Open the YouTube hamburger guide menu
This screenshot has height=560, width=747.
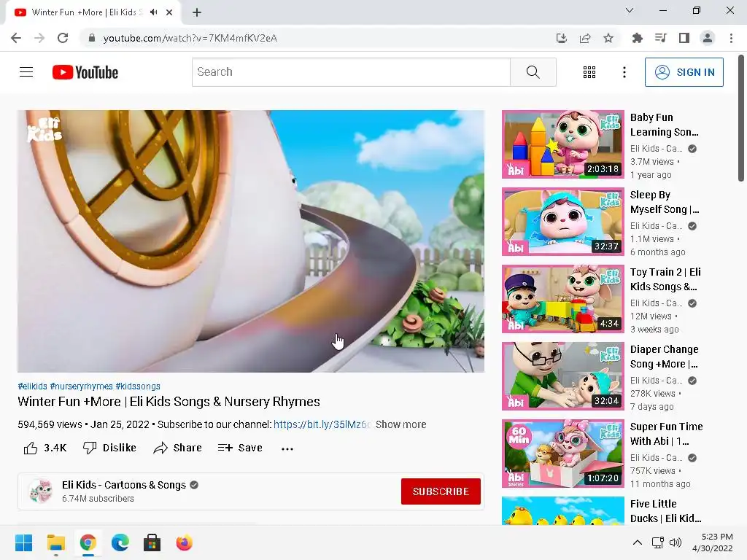point(26,72)
